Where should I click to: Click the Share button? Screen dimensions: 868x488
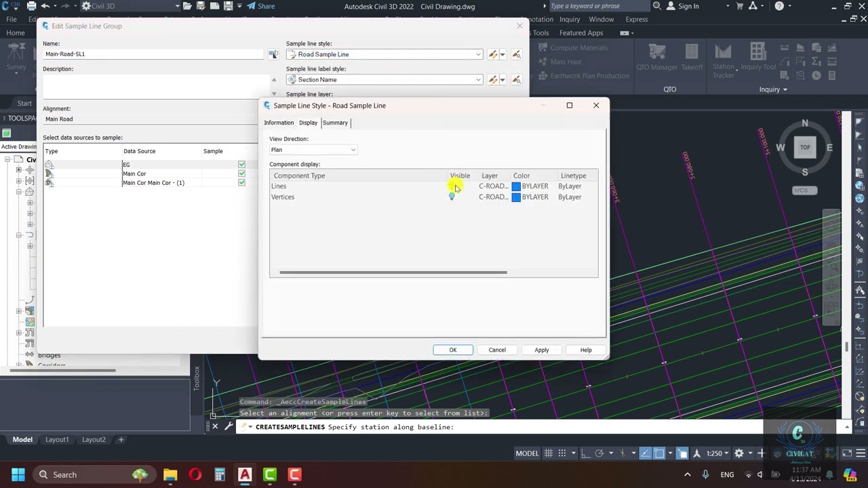[x=261, y=6]
